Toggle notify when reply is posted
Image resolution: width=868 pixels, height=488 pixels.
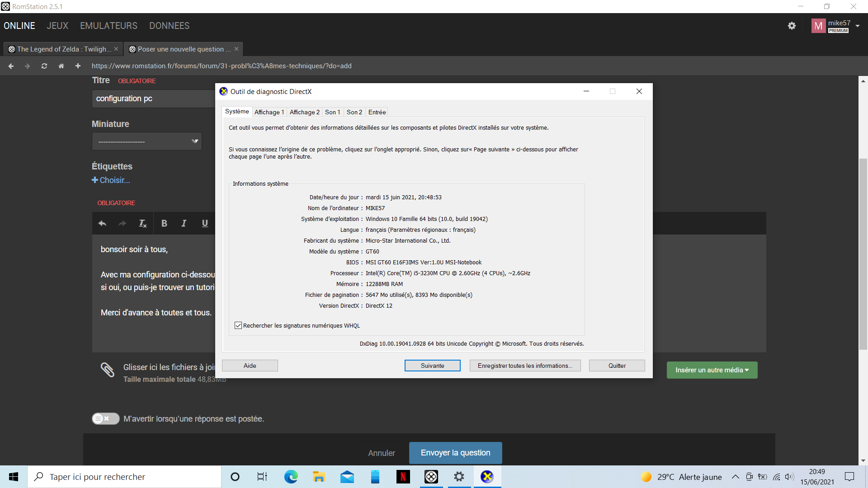click(105, 419)
